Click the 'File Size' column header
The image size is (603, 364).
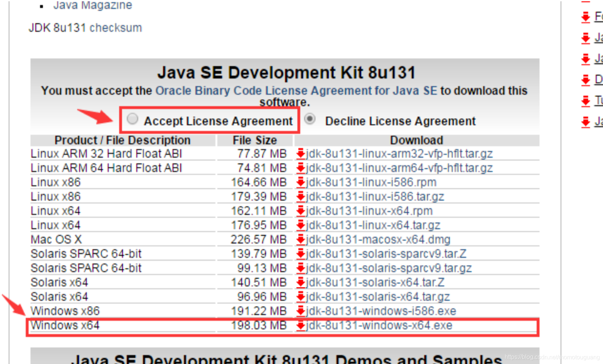coord(255,140)
